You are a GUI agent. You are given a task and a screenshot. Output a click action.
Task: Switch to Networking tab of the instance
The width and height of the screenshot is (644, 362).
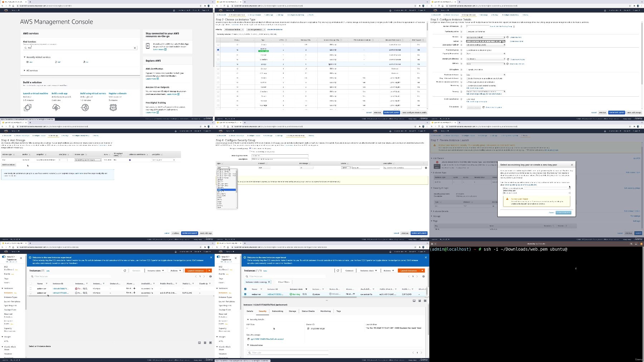(277, 311)
